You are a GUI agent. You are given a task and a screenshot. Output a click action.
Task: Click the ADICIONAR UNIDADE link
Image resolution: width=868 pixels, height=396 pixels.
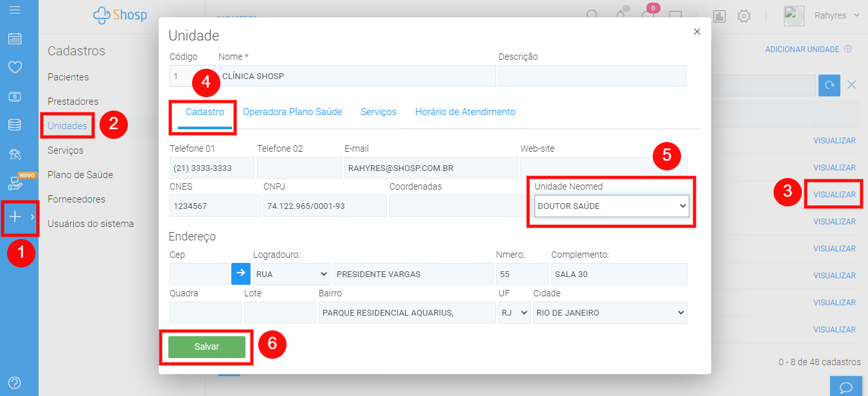808,50
